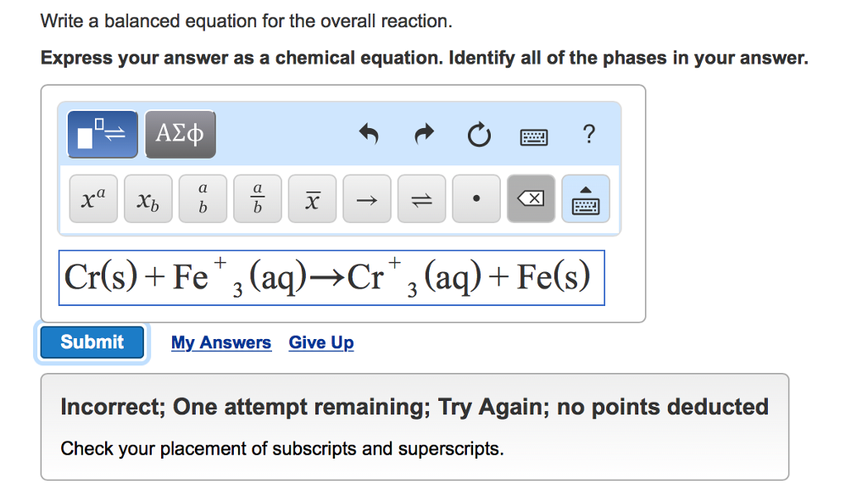Open help with the question mark icon

coord(588,134)
